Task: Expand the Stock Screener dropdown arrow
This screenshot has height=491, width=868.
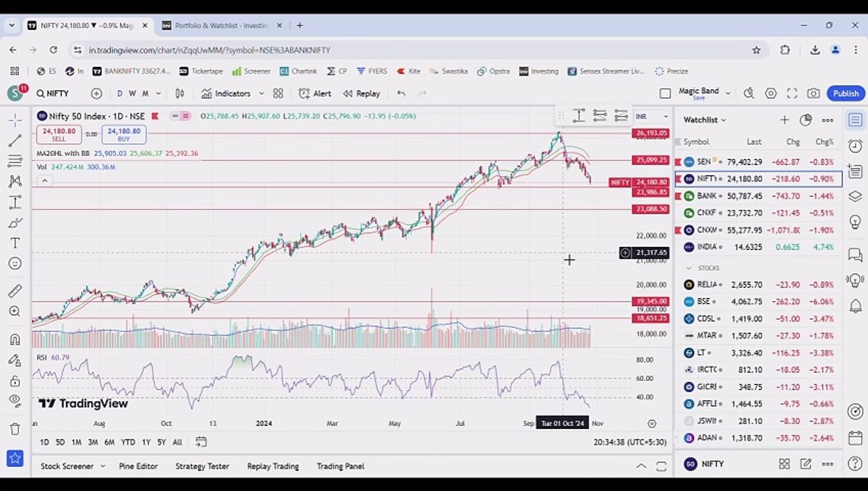Action: click(x=102, y=466)
